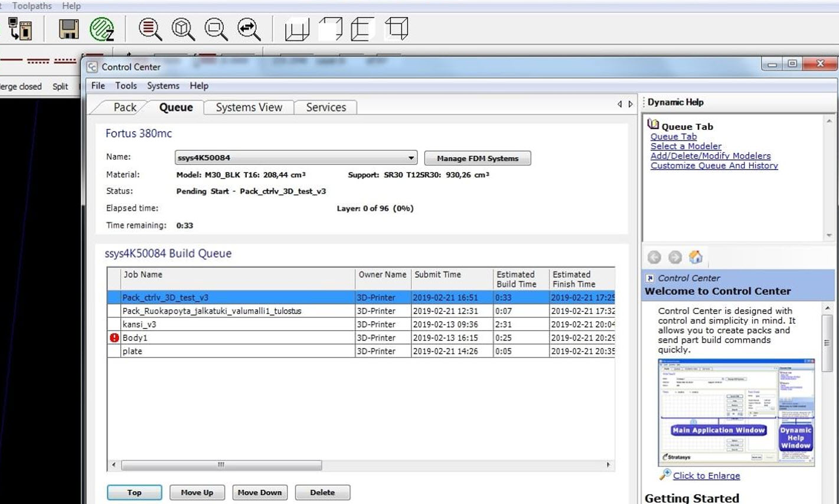Click the zoom to part cube magnifier
This screenshot has width=839, height=504.
(183, 29)
